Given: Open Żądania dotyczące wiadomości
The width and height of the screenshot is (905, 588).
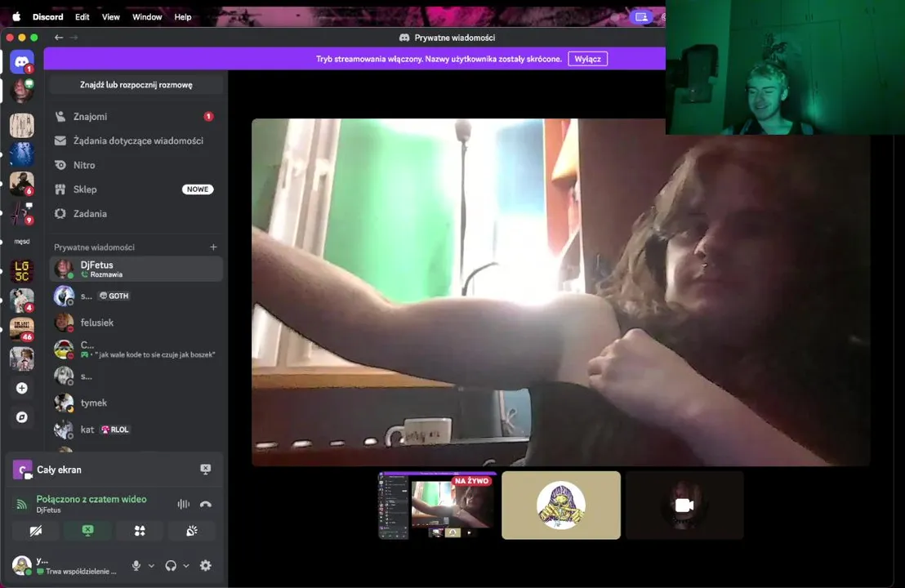Looking at the screenshot, I should point(136,140).
